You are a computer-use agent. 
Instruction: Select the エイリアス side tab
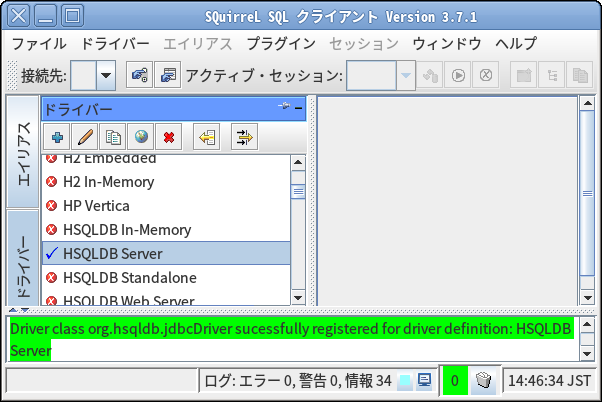23,152
